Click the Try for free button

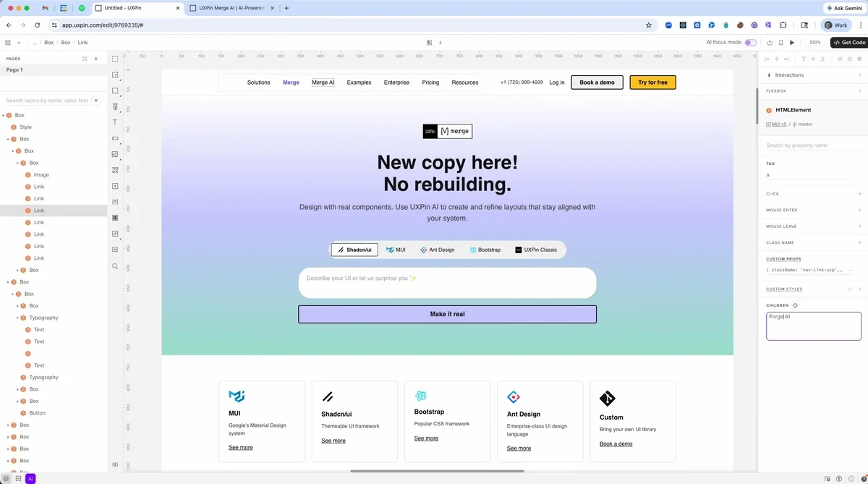click(652, 82)
